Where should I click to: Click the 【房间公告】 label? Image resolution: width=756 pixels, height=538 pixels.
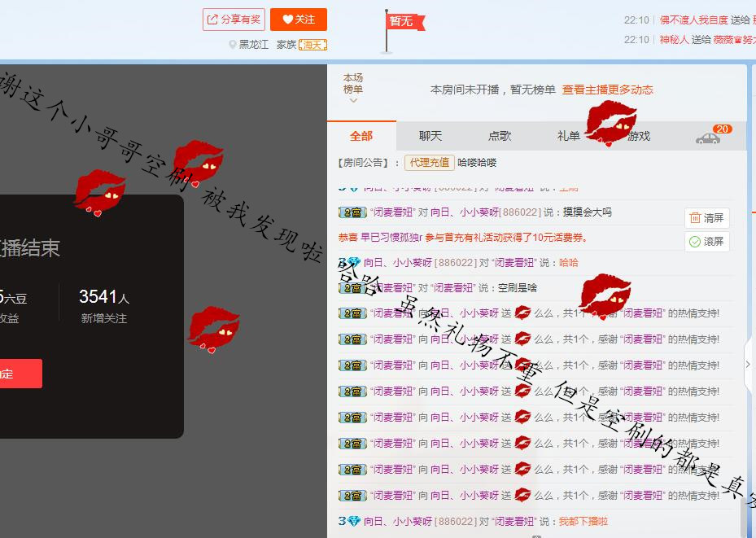364,163
